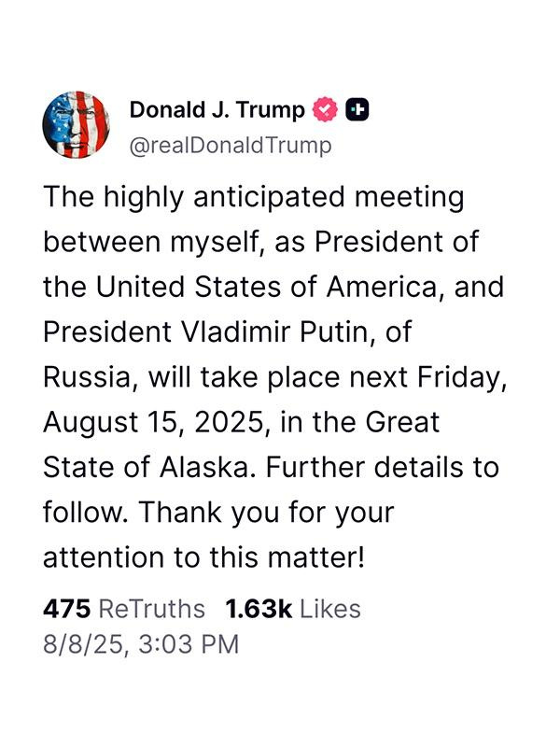
Task: Open the 8/8/25, 3:03 PM timestamp
Action: click(141, 644)
